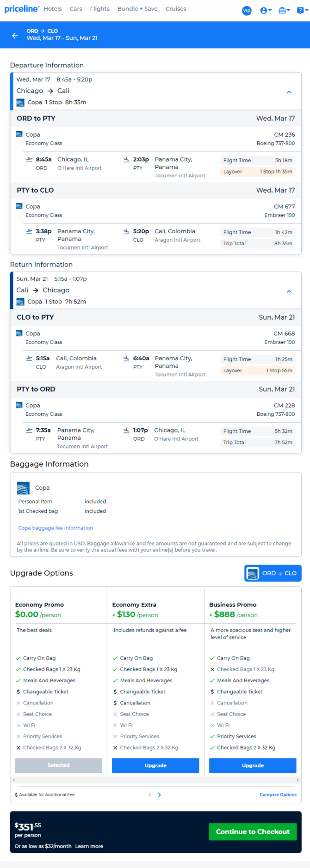Click Copa logo in Baggage Information
The image size is (310, 868).
click(x=23, y=488)
